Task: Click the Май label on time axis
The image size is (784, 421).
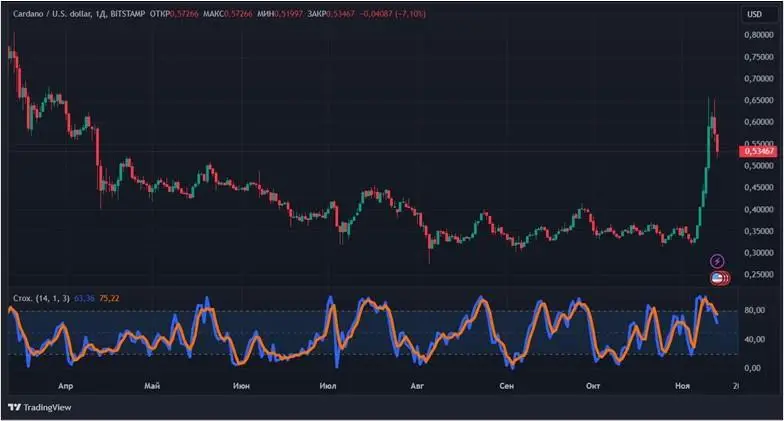Action: click(x=152, y=385)
